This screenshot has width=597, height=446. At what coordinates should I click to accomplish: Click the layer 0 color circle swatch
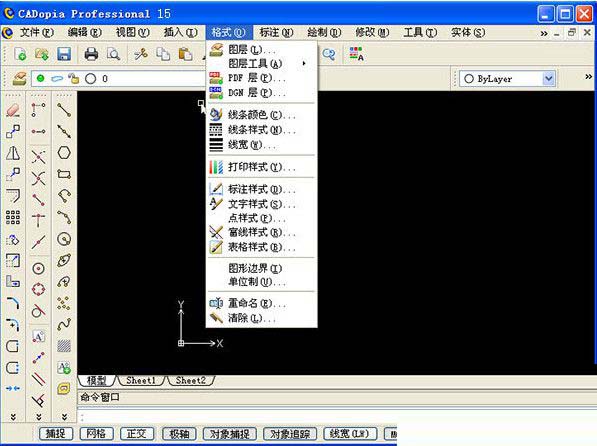click(x=91, y=78)
